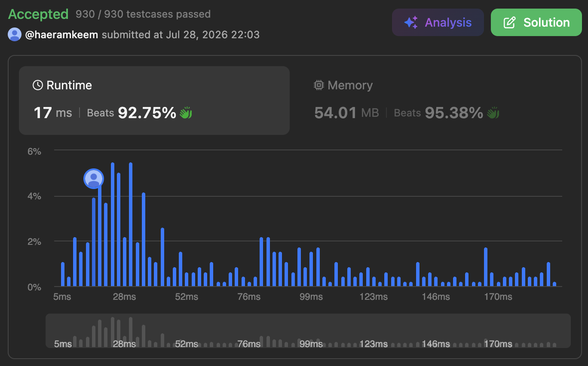Open the Analysis button
The height and width of the screenshot is (366, 588).
(x=438, y=22)
